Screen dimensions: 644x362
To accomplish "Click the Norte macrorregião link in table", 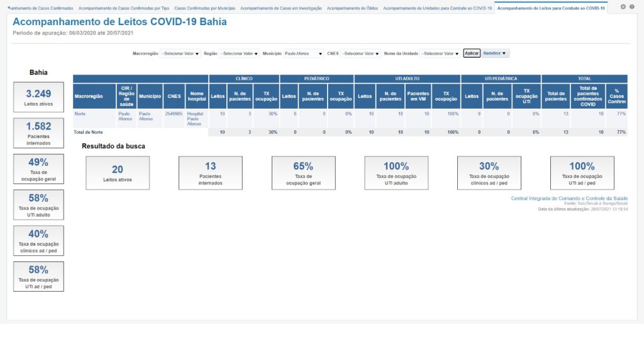I will 80,114.
